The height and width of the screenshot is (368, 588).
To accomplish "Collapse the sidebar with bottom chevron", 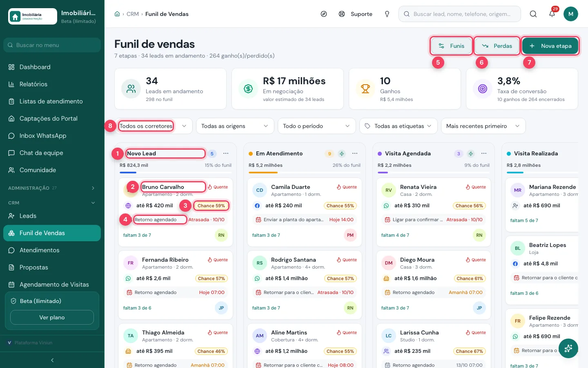I will click(x=52, y=360).
